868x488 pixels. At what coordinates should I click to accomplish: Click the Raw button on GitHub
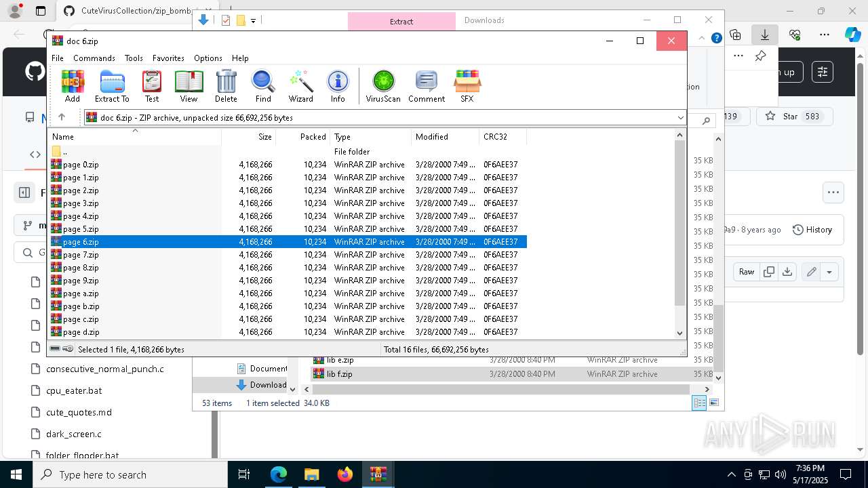747,272
